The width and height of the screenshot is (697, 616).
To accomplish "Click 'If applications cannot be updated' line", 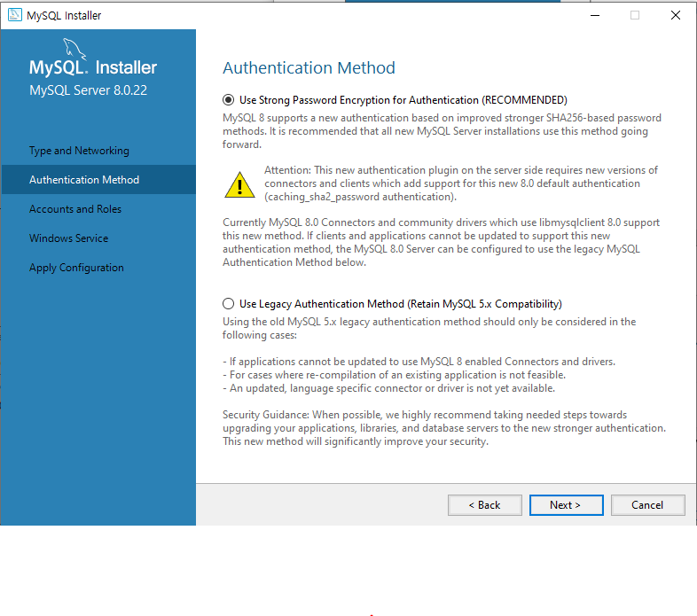I will click(419, 362).
